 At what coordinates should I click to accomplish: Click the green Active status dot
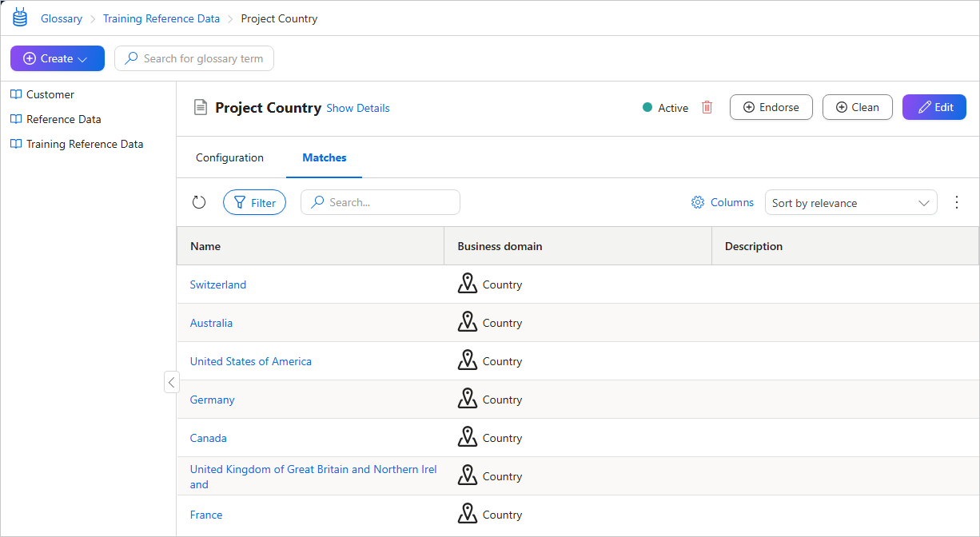(x=647, y=107)
